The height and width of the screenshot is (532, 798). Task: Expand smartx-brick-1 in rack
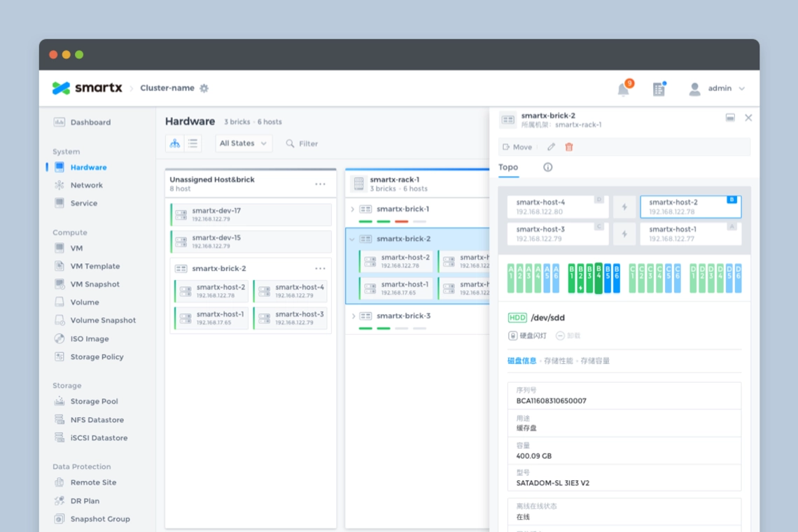pos(352,209)
